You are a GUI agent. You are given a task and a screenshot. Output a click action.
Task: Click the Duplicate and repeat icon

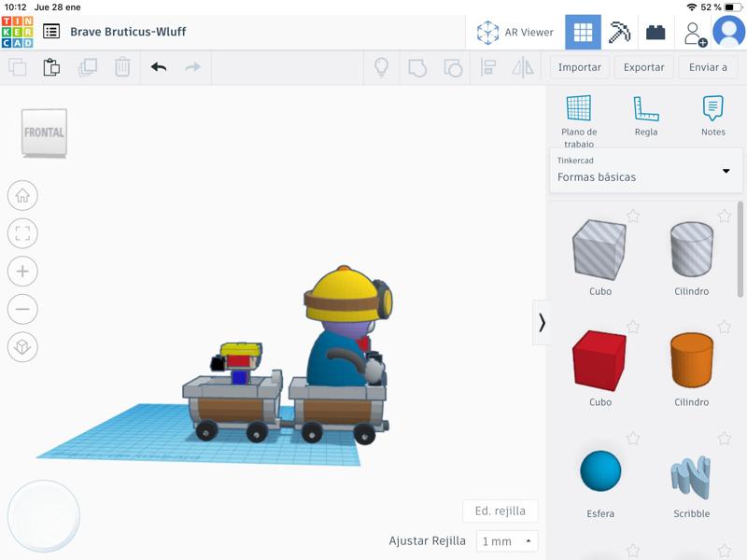coord(88,67)
